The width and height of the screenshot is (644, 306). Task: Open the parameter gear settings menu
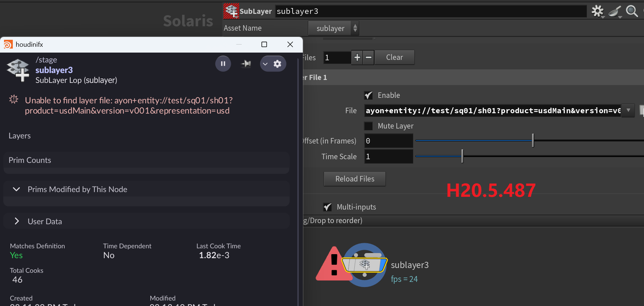598,11
